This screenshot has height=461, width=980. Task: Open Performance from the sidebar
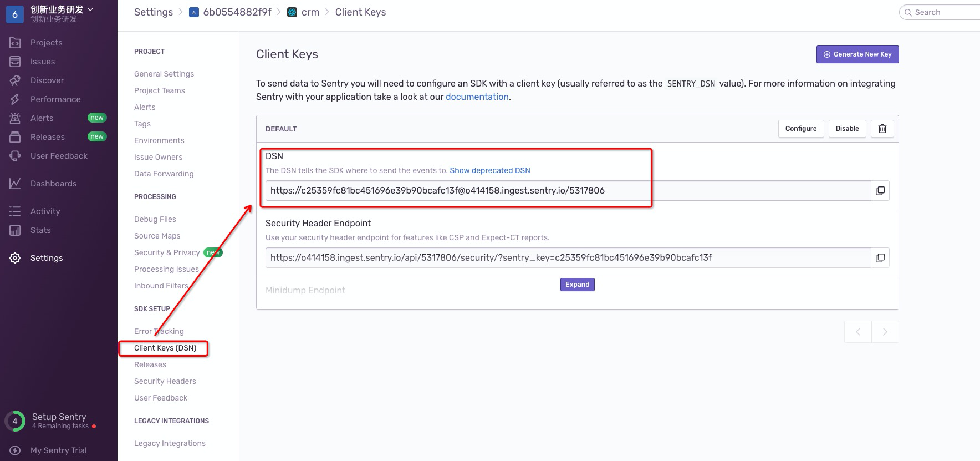(55, 99)
